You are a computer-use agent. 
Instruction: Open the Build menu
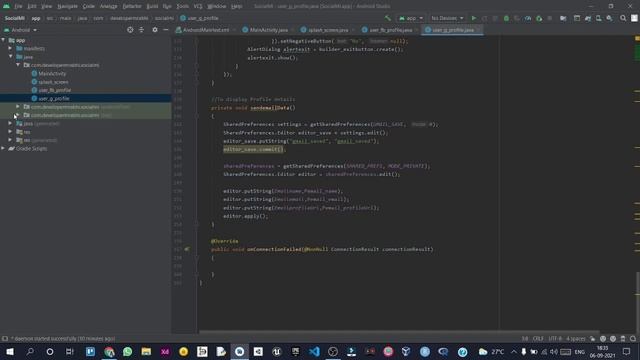(152, 6)
